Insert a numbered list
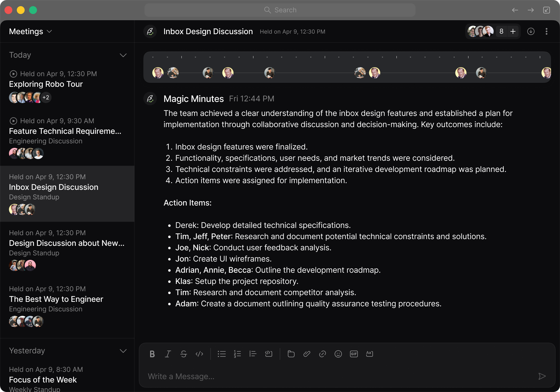560x392 pixels. pyautogui.click(x=237, y=354)
